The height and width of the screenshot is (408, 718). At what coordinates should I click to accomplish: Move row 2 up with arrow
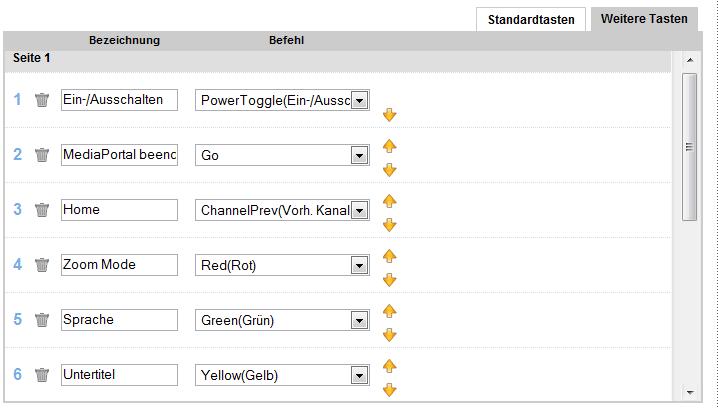tap(390, 146)
